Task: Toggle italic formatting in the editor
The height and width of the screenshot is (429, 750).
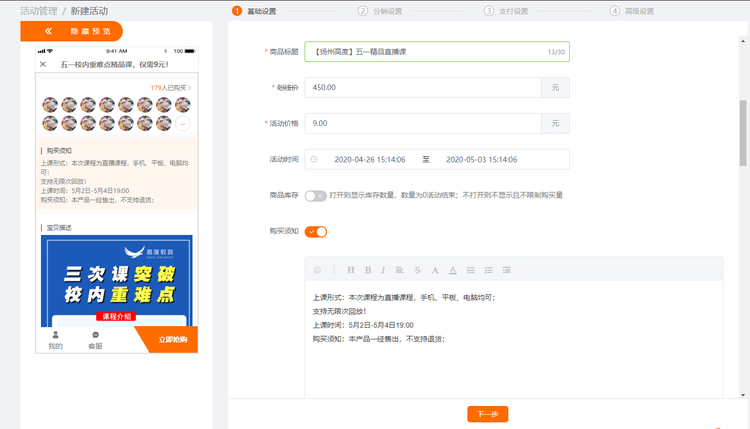Action: tap(383, 270)
